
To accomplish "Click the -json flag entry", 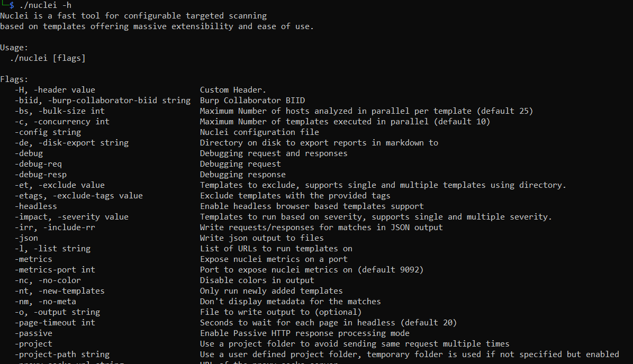I will click(x=26, y=238).
